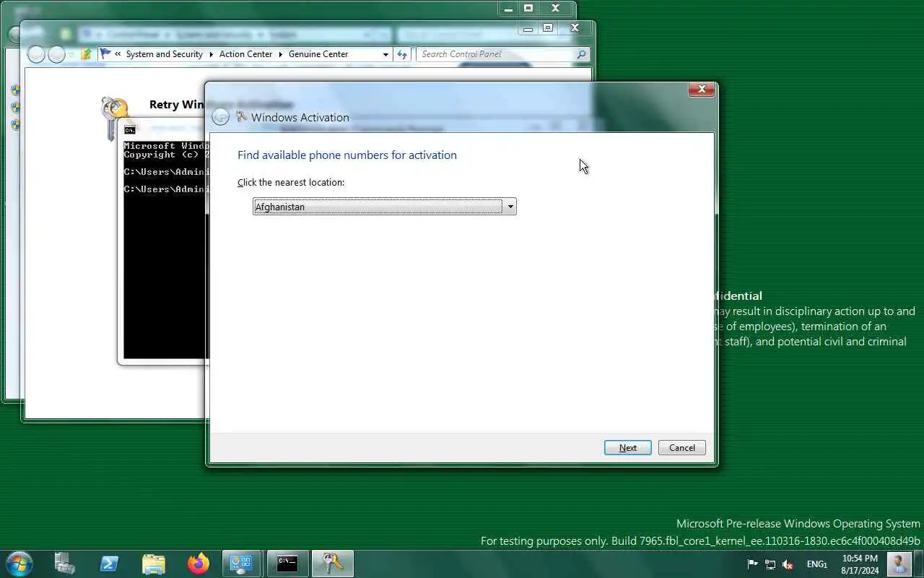
Task: Minimize the Genuine Center window
Action: pyautogui.click(x=528, y=27)
